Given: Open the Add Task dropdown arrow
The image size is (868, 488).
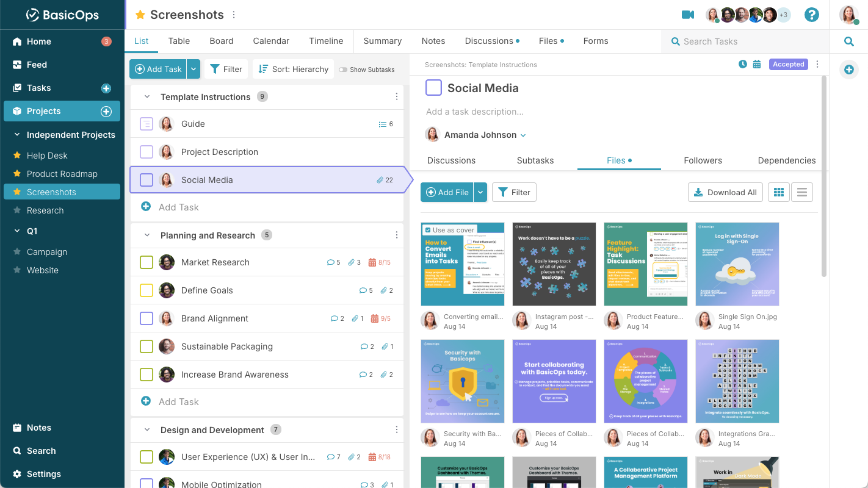Looking at the screenshot, I should [193, 69].
